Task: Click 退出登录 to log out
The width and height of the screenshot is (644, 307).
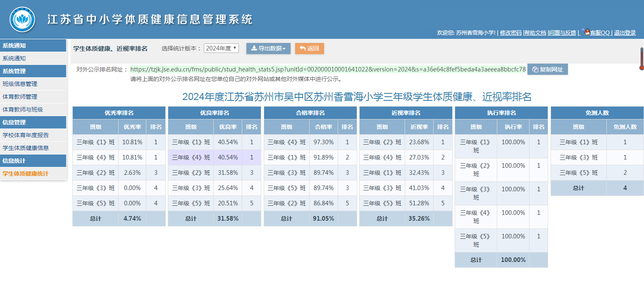Action: click(625, 33)
